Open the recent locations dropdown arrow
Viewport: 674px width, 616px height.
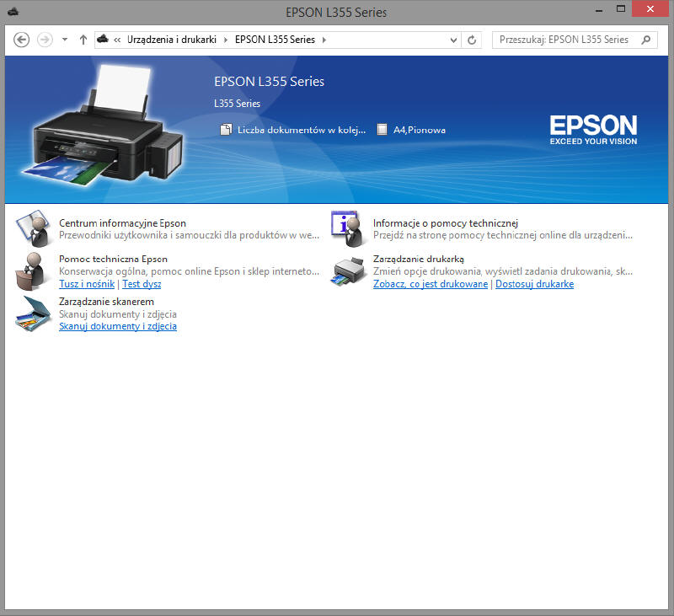pos(65,40)
